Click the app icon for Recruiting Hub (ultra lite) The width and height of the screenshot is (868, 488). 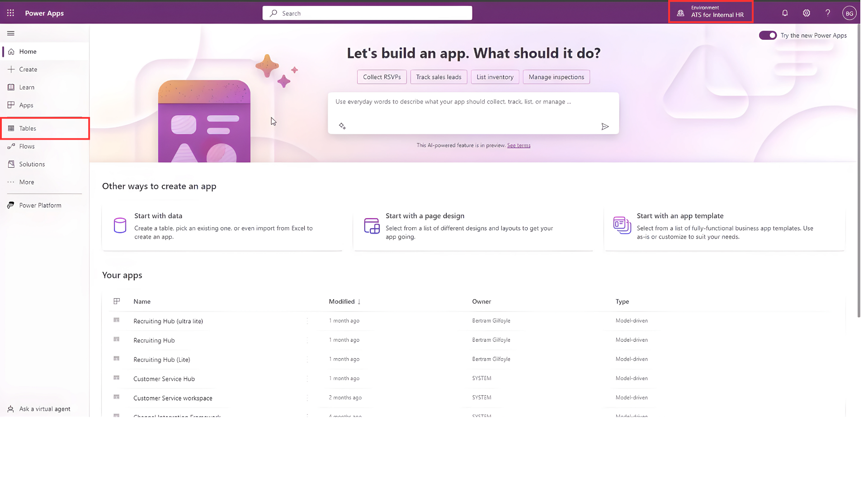(x=117, y=320)
